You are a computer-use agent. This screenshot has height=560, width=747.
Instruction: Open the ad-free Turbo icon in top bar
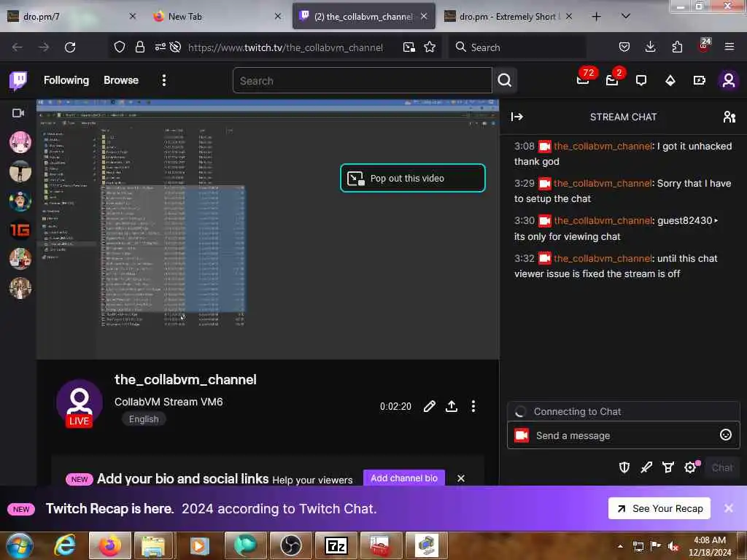[699, 80]
